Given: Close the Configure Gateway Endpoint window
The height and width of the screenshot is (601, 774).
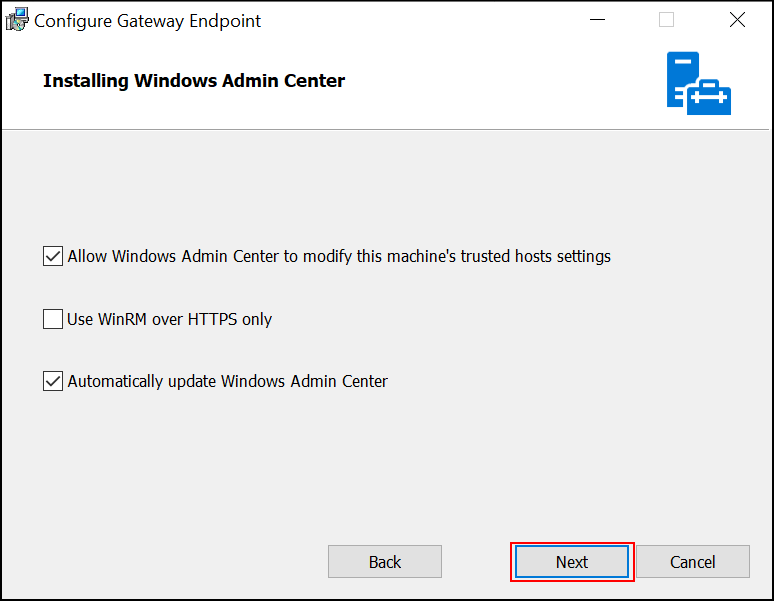Looking at the screenshot, I should point(737,20).
